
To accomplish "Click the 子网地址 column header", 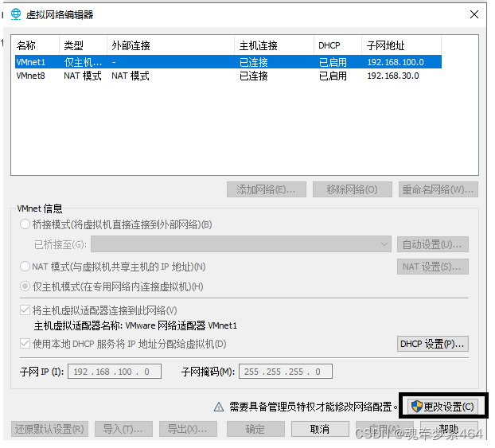I will coord(401,45).
